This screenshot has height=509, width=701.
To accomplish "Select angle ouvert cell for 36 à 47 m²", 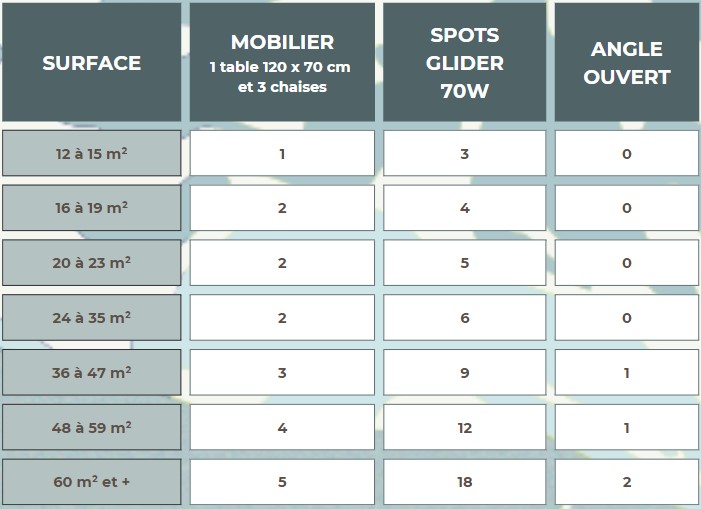I will click(627, 373).
